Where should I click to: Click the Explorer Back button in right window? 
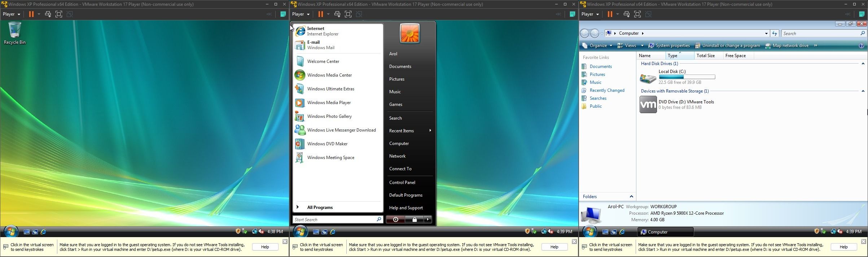(585, 33)
